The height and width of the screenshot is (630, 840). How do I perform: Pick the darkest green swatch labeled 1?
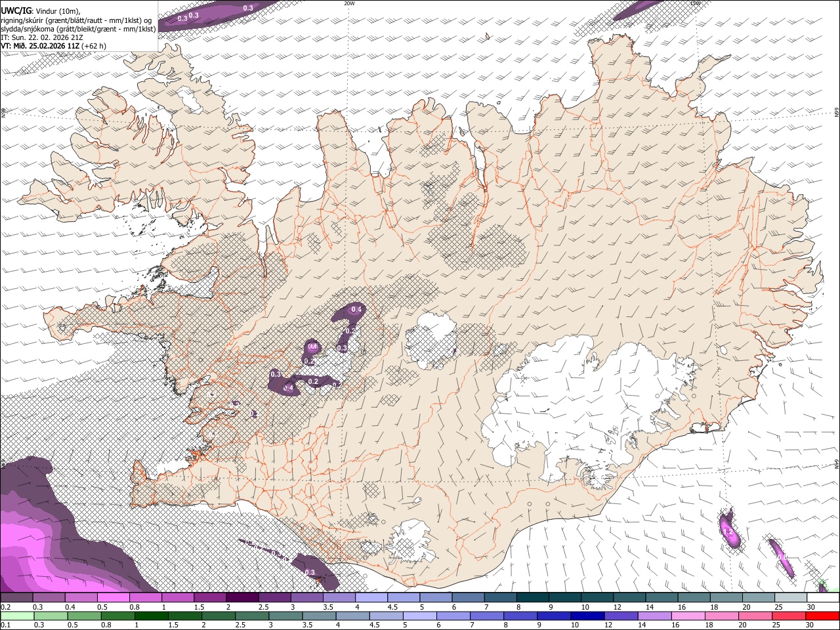[x=151, y=616]
